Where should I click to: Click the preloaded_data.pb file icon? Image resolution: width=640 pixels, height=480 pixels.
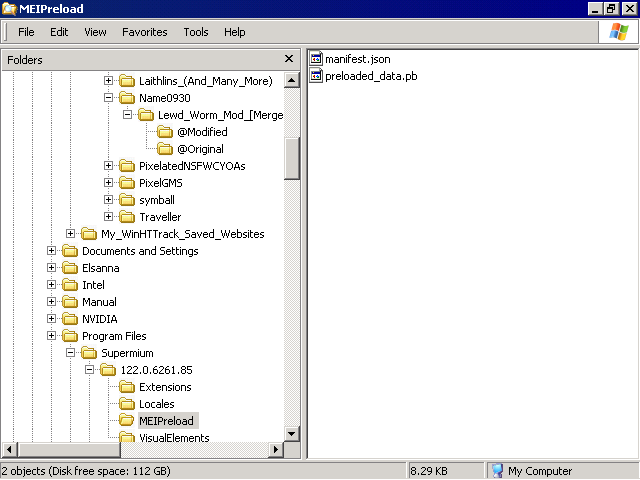pos(316,76)
